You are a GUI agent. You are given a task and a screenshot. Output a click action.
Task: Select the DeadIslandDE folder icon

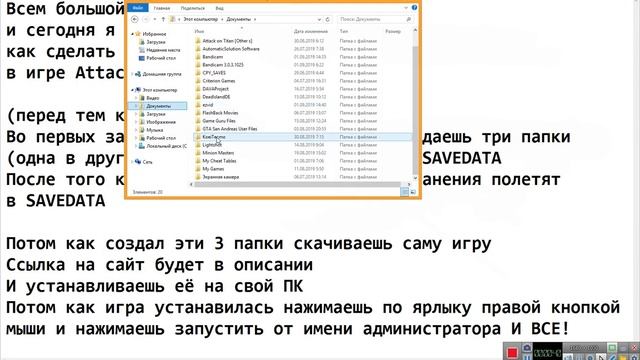click(198, 97)
